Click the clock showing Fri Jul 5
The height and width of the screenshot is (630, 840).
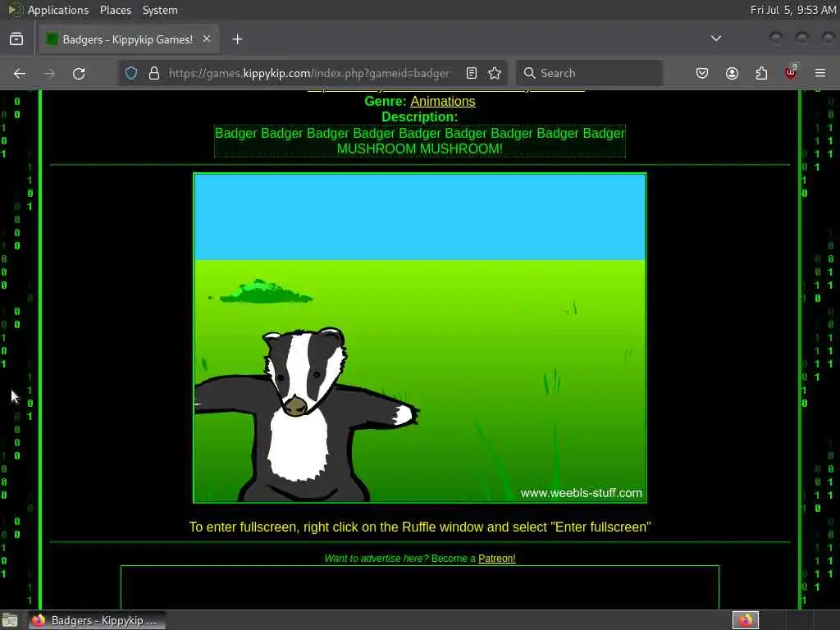click(x=793, y=10)
